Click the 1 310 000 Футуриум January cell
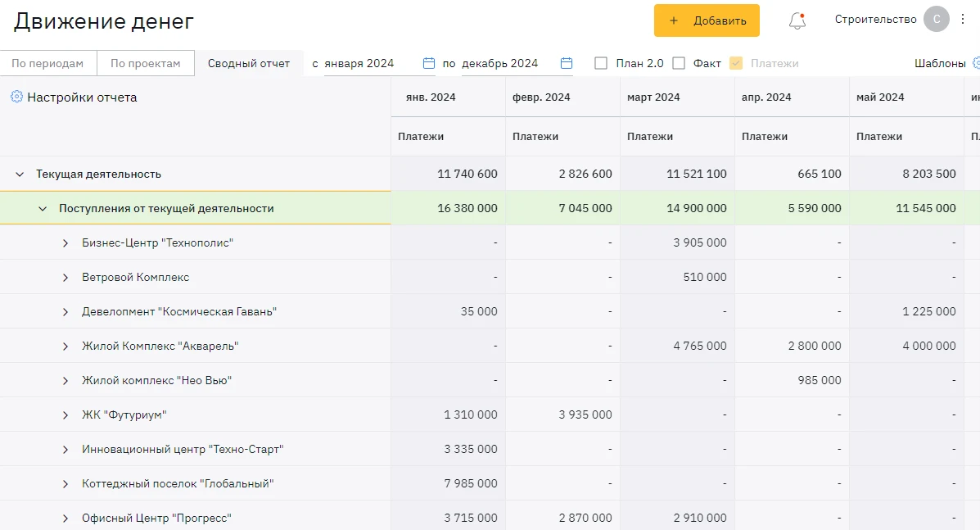980x530 pixels. tap(448, 414)
